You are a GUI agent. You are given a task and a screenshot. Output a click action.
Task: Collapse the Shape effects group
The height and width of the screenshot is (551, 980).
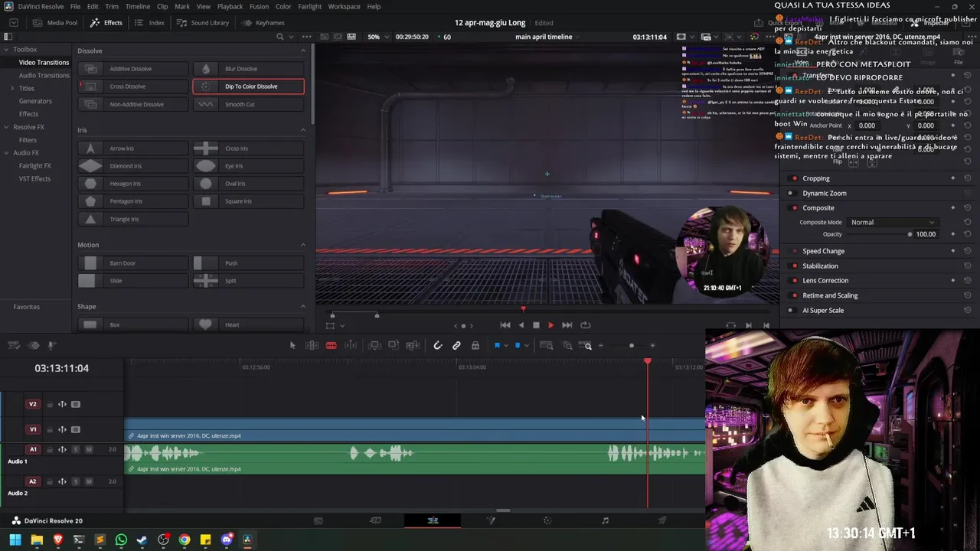click(x=302, y=306)
